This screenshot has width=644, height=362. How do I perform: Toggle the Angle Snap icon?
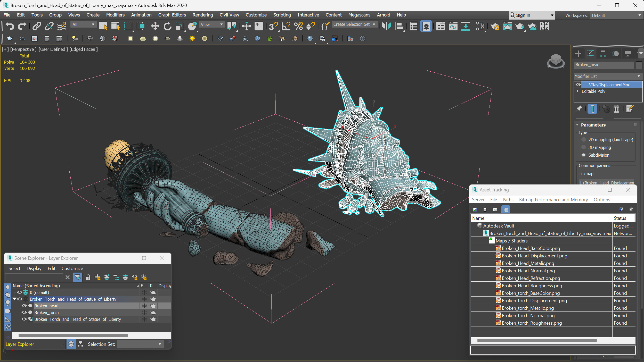(x=286, y=26)
